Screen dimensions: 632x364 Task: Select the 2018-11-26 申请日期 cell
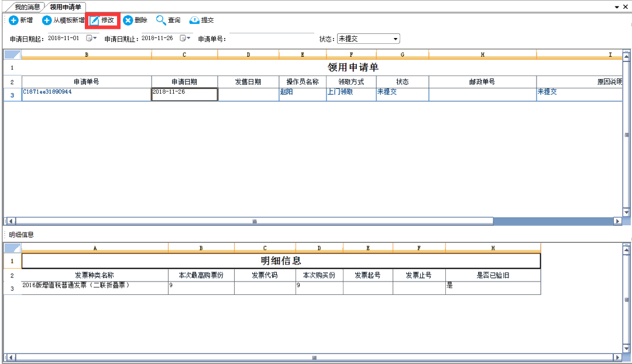tap(184, 94)
